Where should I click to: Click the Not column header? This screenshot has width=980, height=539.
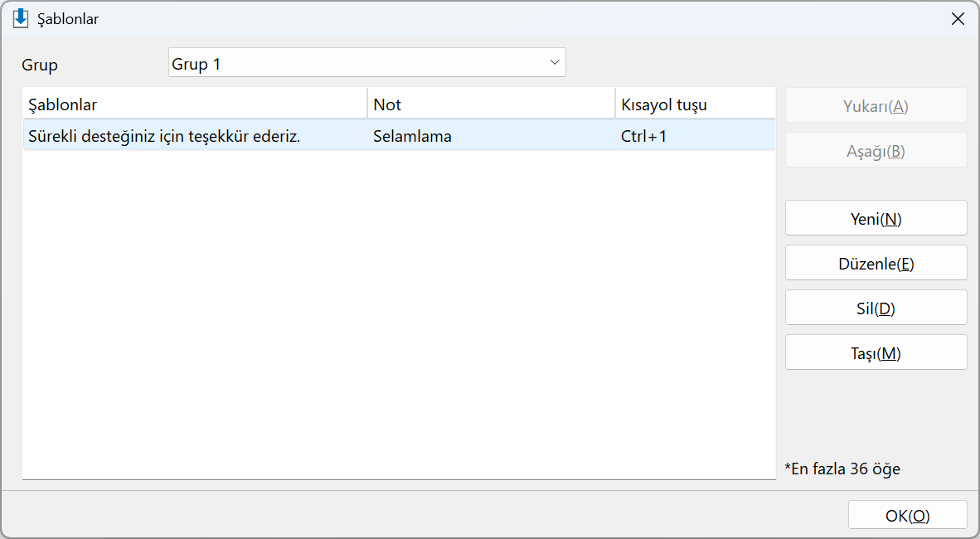492,104
